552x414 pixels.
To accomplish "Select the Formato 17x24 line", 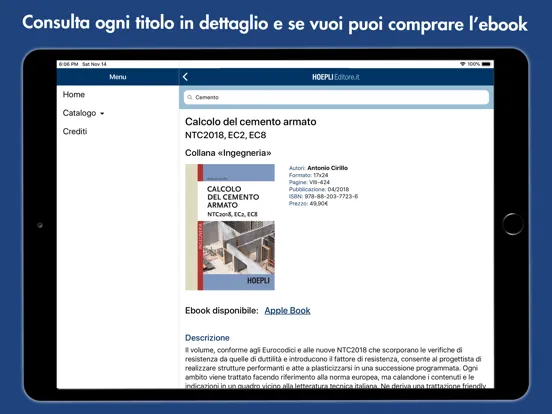I will point(308,175).
